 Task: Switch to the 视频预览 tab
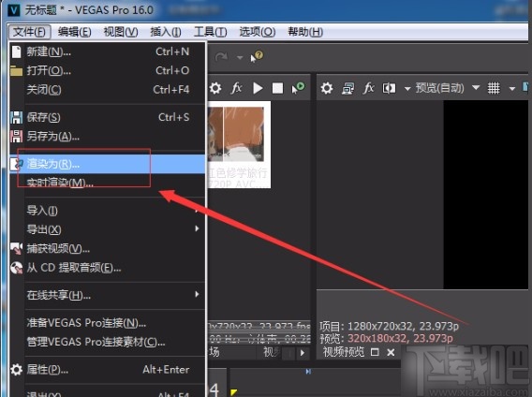tap(344, 352)
